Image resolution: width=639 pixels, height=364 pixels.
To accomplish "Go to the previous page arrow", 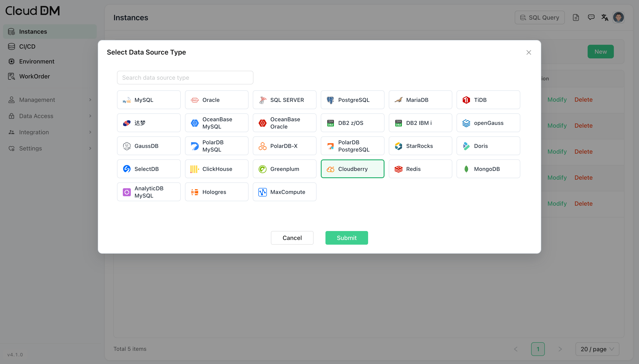I will click(516, 349).
